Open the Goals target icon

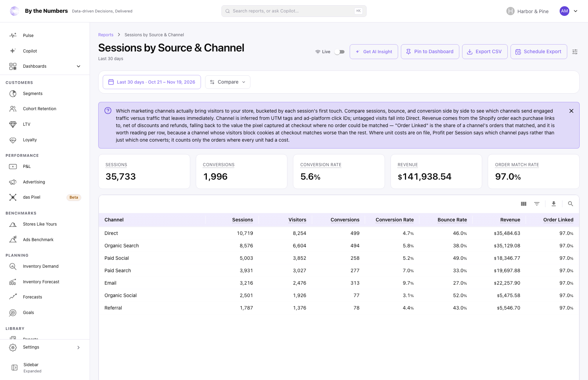coord(13,313)
